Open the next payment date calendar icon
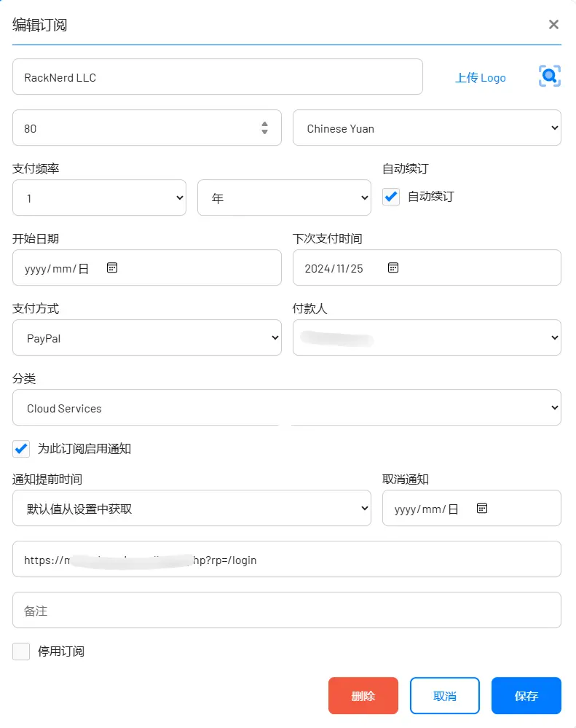The height and width of the screenshot is (728, 576). click(392, 267)
